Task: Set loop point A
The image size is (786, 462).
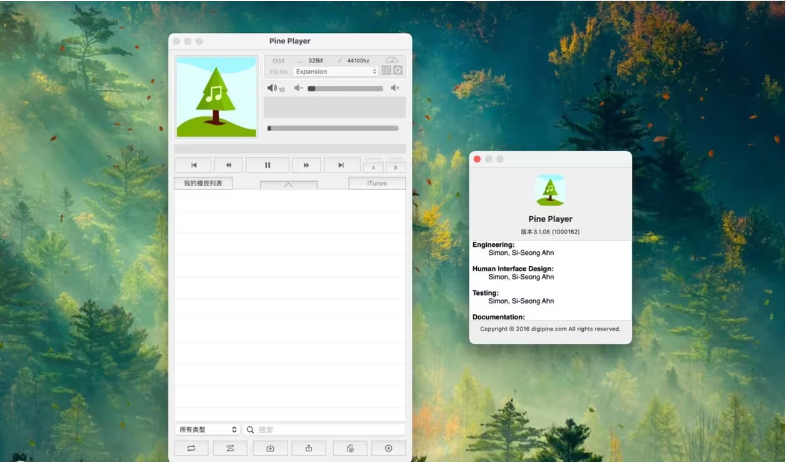Action: point(373,167)
